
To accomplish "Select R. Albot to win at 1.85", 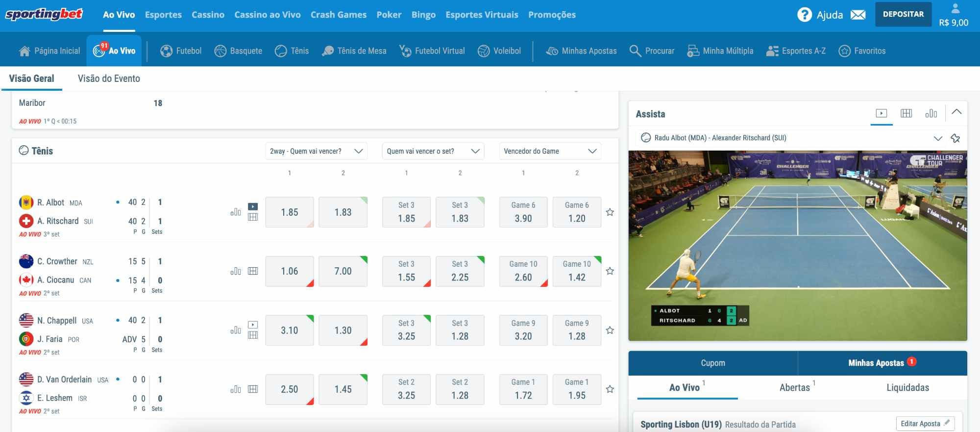I will tap(290, 212).
